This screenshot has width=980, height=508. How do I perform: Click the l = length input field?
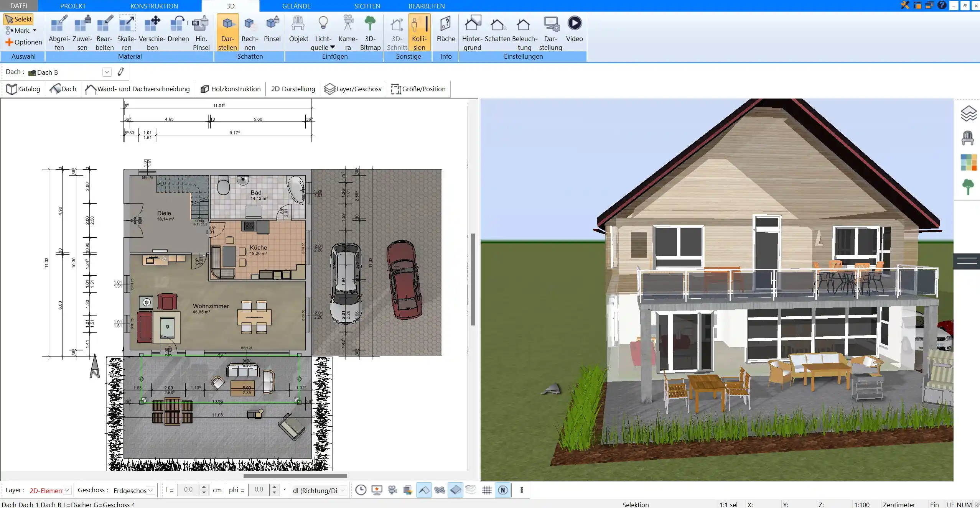[189, 490]
